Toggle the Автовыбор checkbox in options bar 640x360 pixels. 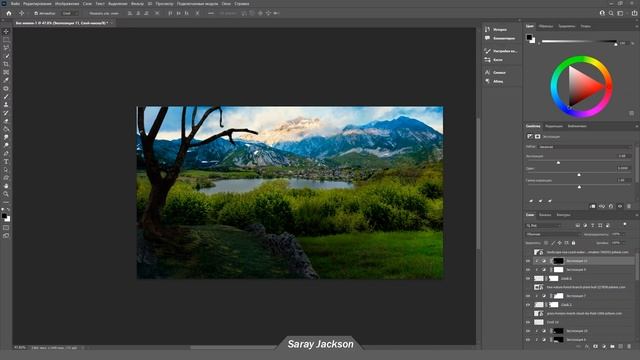pos(36,13)
